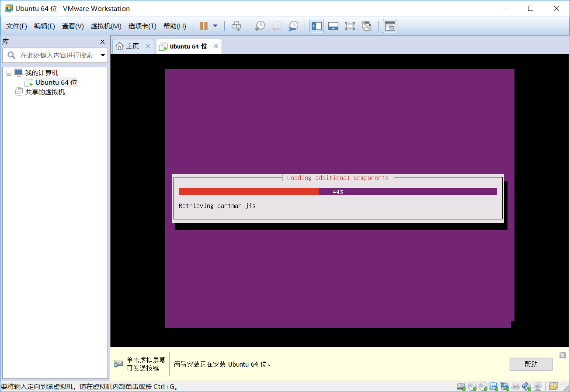Collapse the 我的计算机 tree node

click(9, 73)
